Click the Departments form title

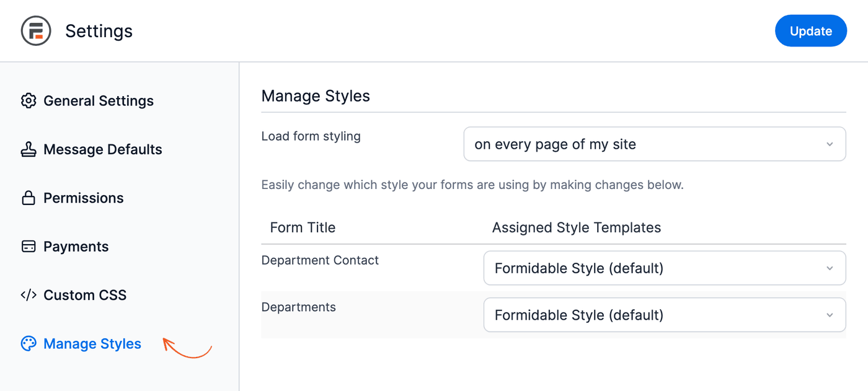pos(299,307)
